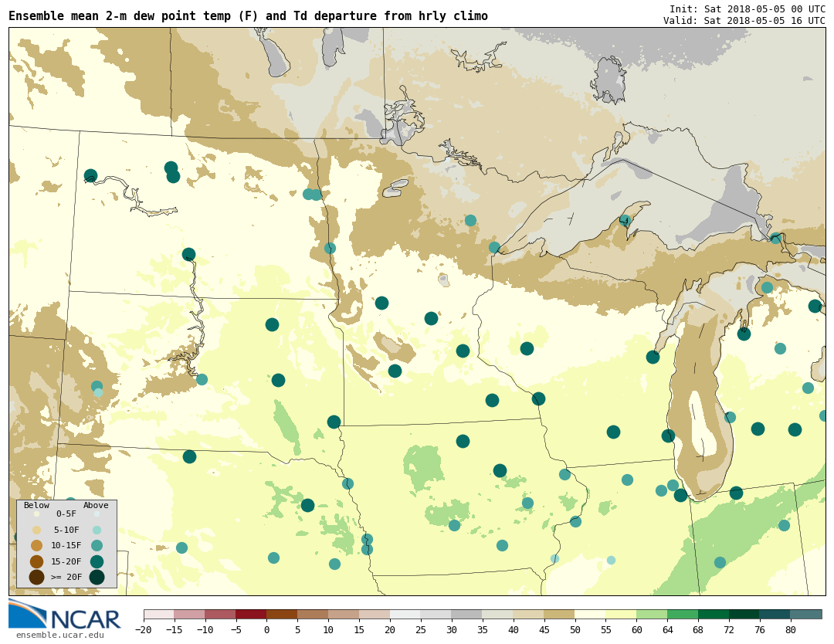834x644 pixels.
Task: Open the ensemble.ucar.edu link
Action: click(x=59, y=636)
